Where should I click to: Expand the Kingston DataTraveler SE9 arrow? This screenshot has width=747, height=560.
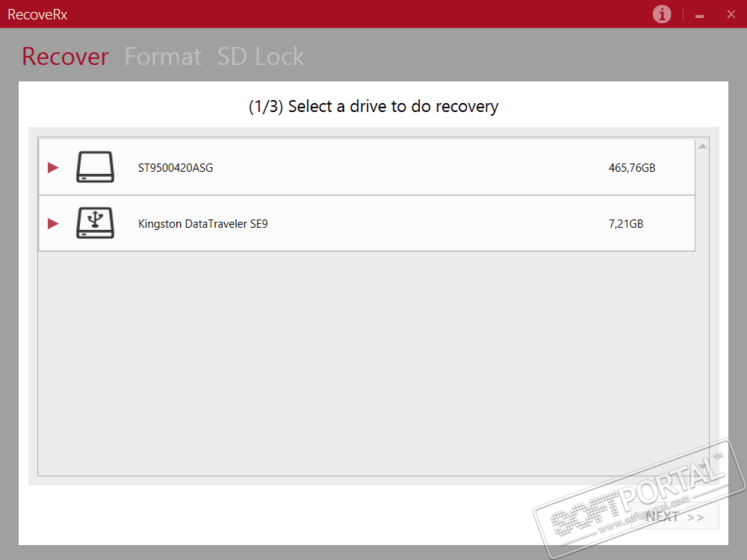(x=53, y=223)
